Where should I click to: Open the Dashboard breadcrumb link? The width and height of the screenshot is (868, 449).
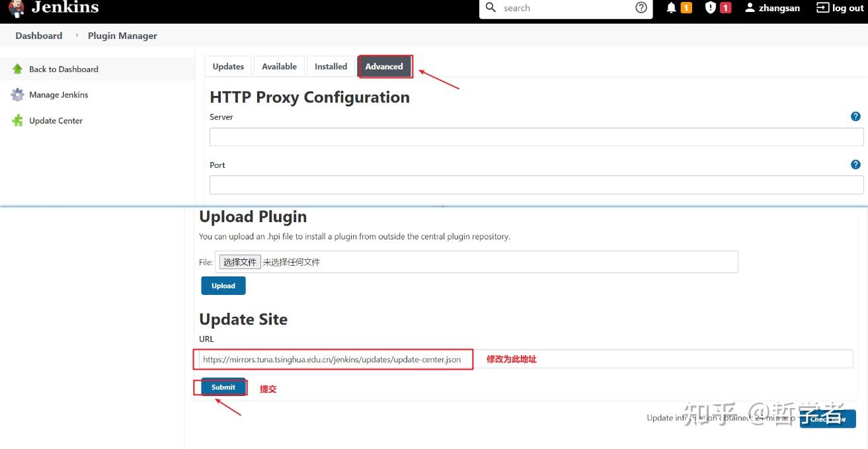pos(38,35)
